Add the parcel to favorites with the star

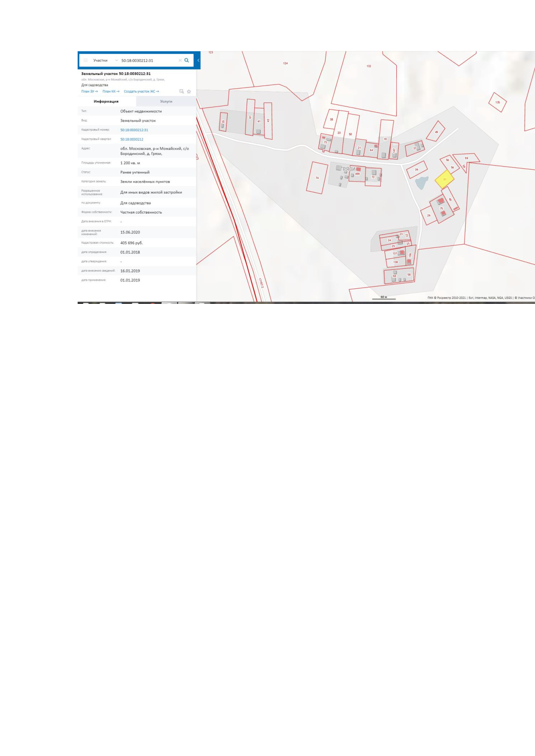coord(189,91)
